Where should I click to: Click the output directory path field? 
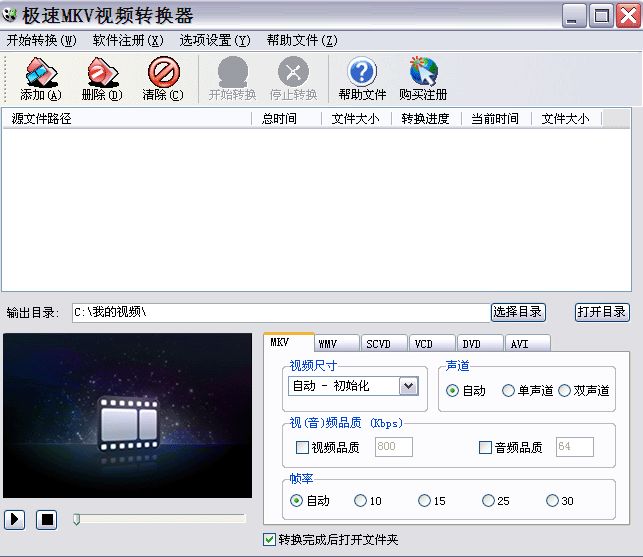click(x=281, y=313)
